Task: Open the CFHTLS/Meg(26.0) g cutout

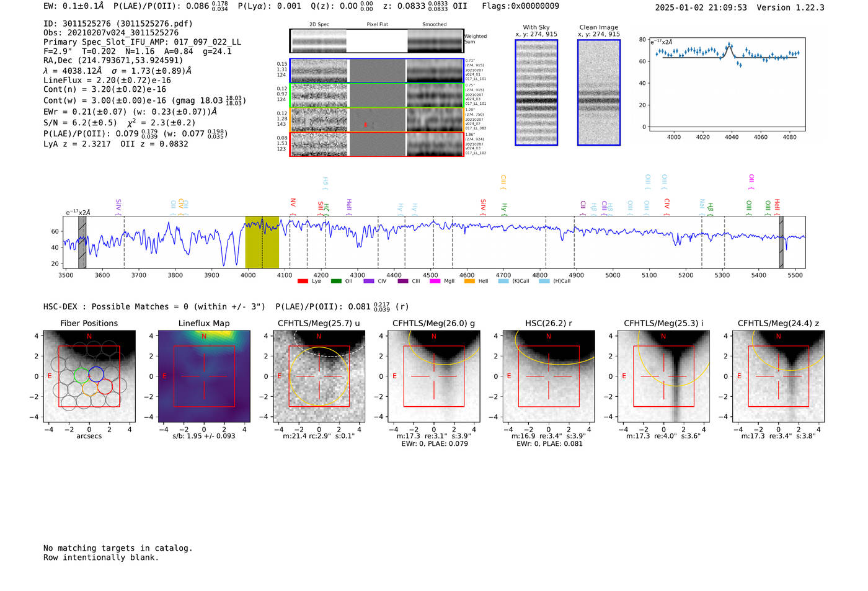Action: pos(434,376)
